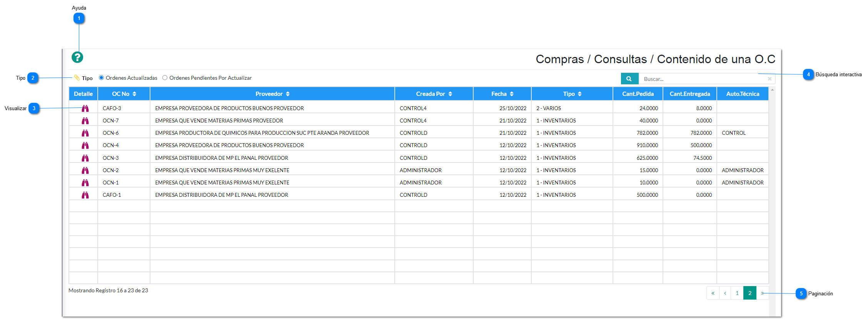View details of order OCN-4
868x320 pixels.
(x=85, y=145)
